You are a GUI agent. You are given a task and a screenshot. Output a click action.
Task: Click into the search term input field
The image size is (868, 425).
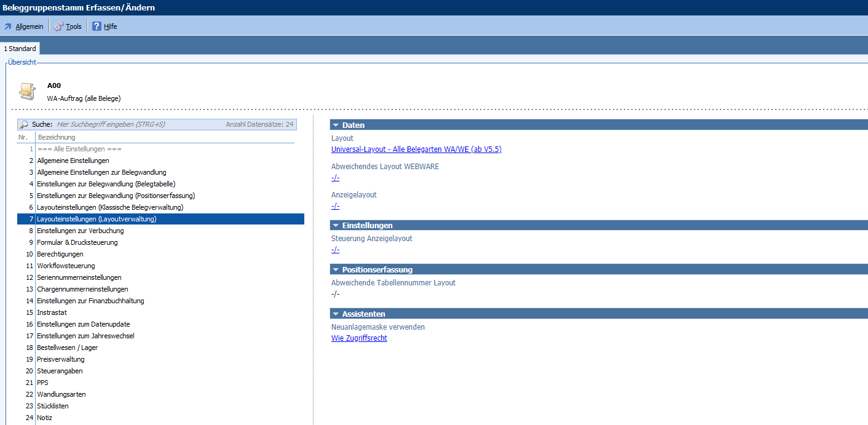[x=135, y=124]
